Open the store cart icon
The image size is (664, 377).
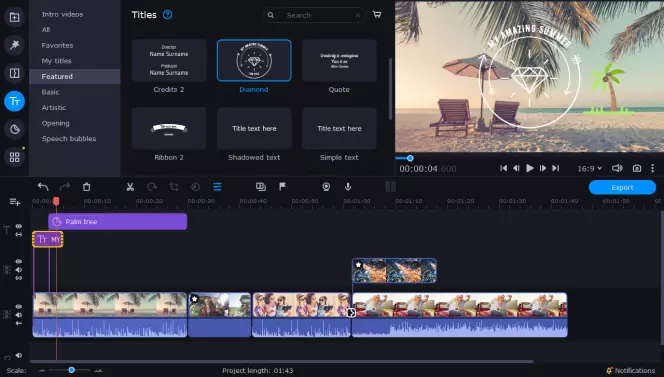click(x=377, y=15)
